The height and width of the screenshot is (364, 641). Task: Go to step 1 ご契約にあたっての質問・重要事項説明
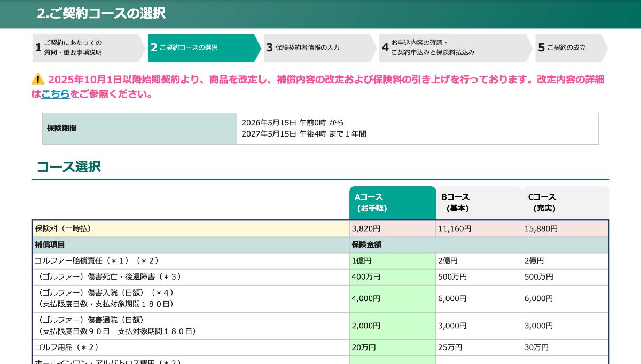point(88,48)
